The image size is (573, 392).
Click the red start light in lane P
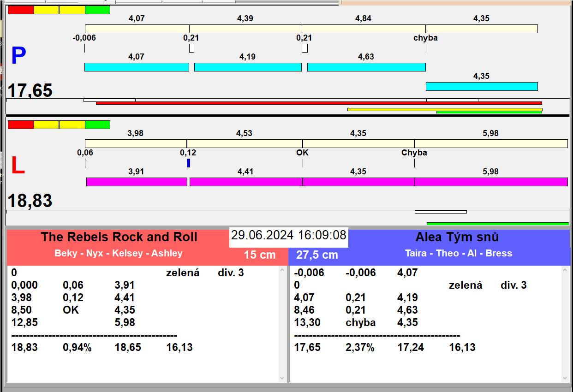click(x=21, y=10)
